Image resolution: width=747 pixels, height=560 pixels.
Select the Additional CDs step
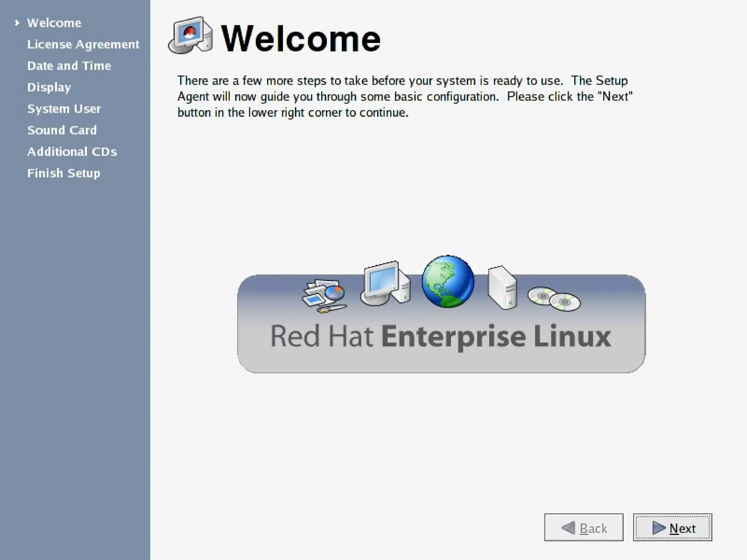[72, 152]
